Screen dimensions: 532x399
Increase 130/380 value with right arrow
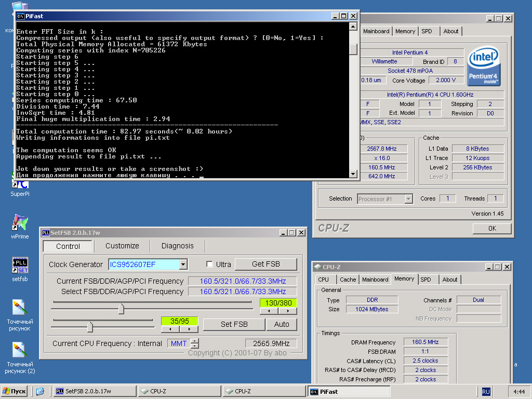[288, 311]
